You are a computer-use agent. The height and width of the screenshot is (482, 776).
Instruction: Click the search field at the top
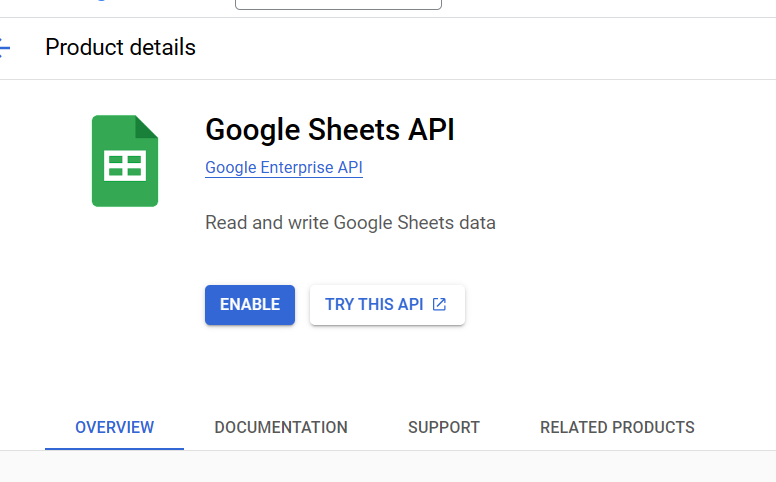(x=339, y=4)
